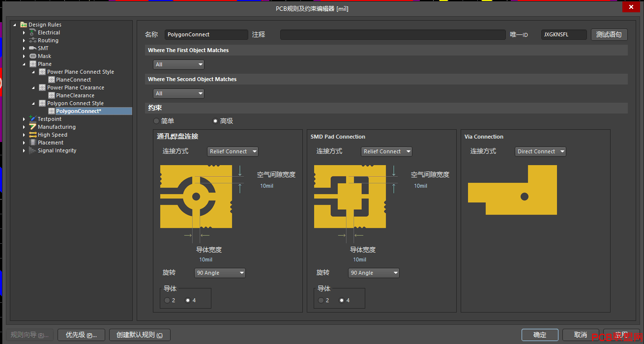Click the Electrical rule category icon
This screenshot has width=644, height=344.
point(33,32)
